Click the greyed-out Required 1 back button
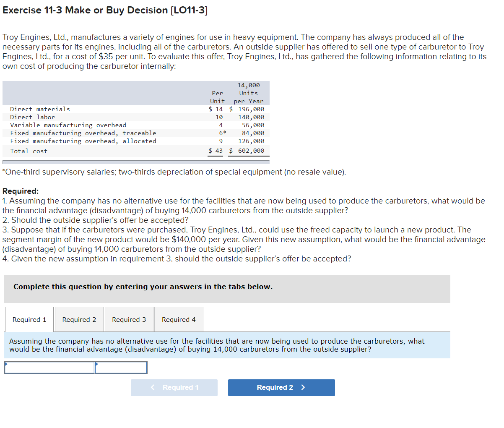 coord(174,387)
